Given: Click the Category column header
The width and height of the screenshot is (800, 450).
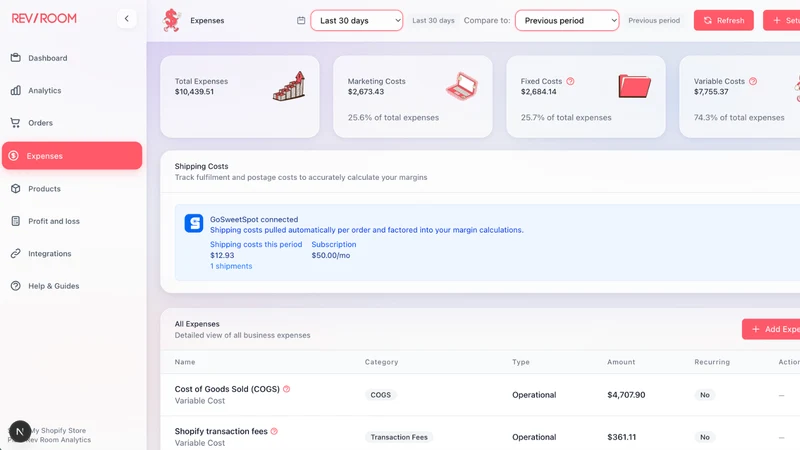Looking at the screenshot, I should [x=381, y=362].
